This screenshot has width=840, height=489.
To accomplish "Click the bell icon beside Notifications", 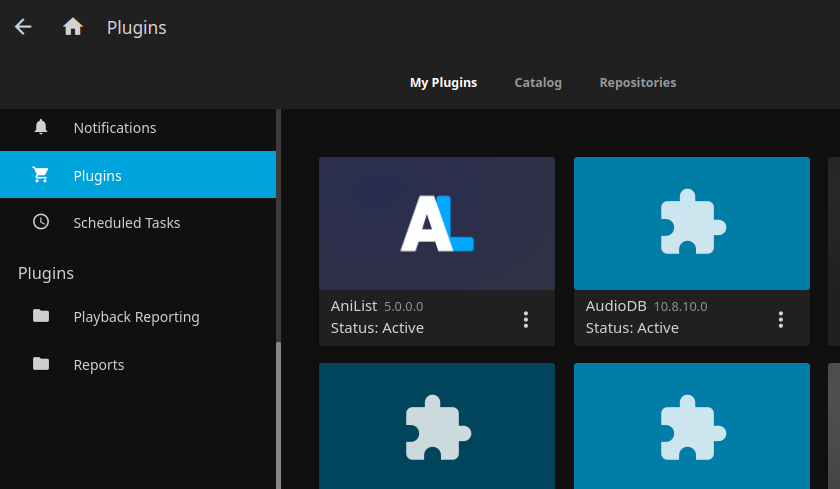I will click(41, 127).
